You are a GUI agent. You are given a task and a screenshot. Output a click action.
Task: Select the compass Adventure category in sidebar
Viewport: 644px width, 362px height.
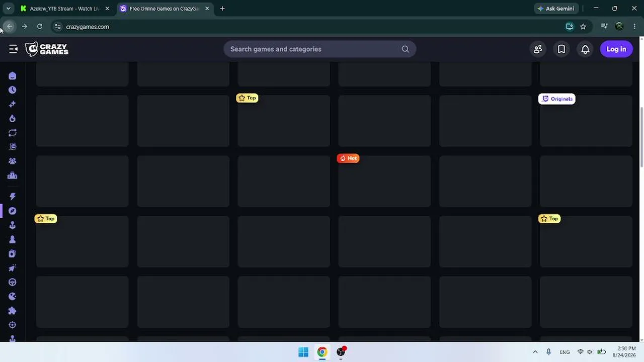coord(13,211)
